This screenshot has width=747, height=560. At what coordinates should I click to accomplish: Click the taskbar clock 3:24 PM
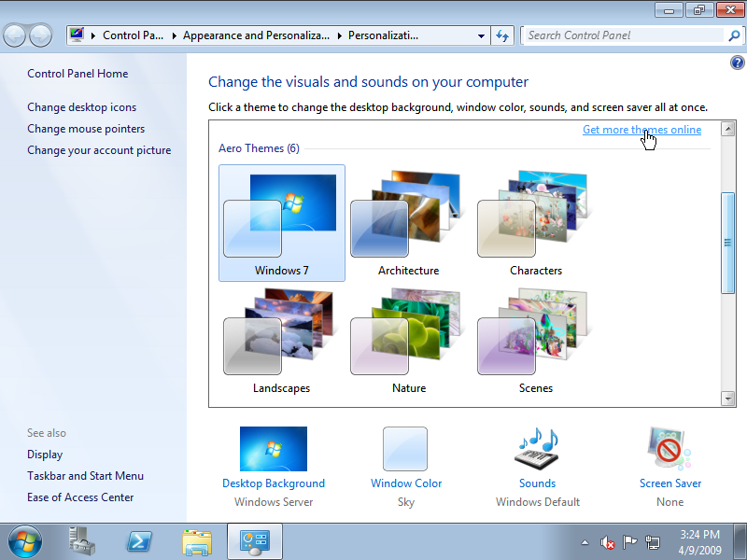pyautogui.click(x=699, y=534)
